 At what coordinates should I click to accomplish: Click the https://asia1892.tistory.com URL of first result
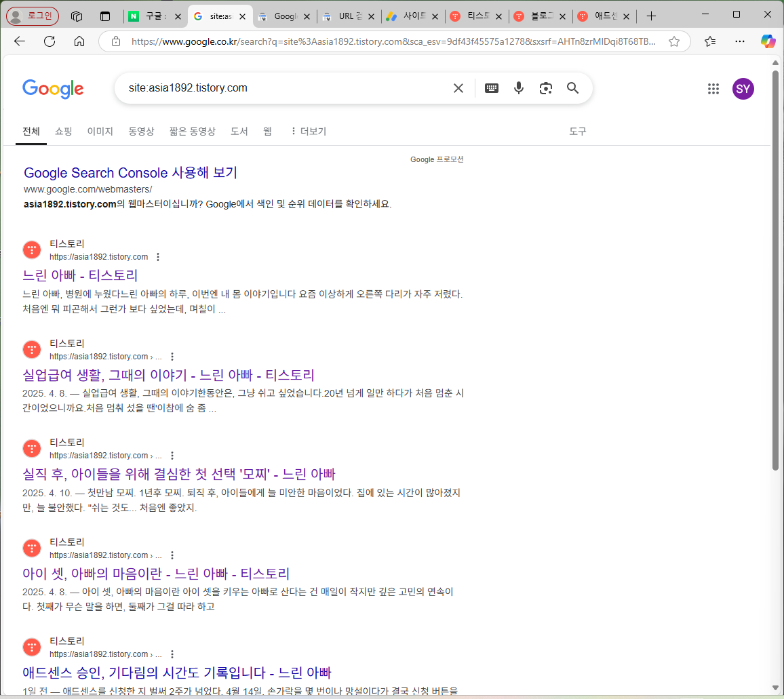point(98,257)
